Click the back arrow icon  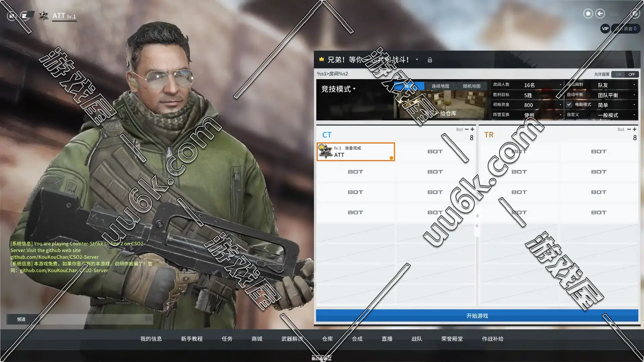click(600, 13)
